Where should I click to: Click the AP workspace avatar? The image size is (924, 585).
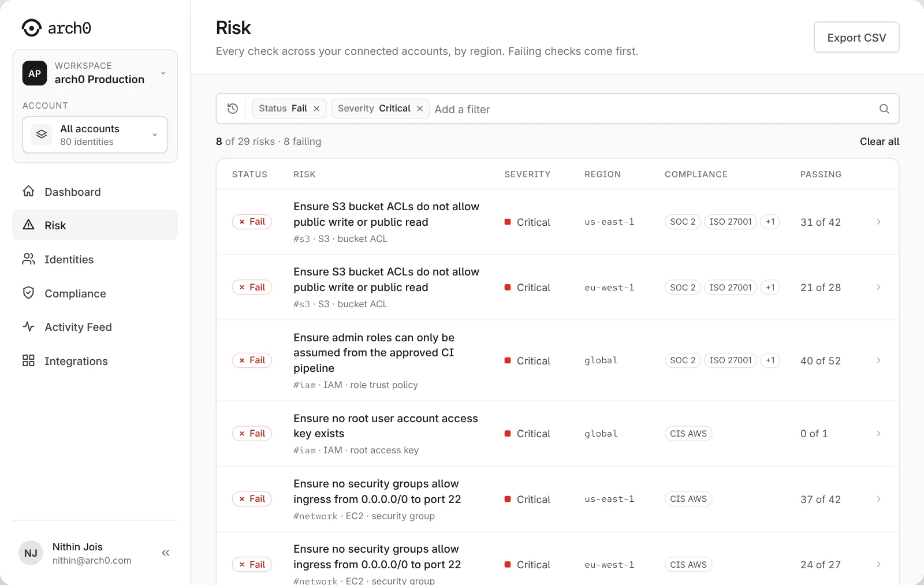(x=35, y=73)
